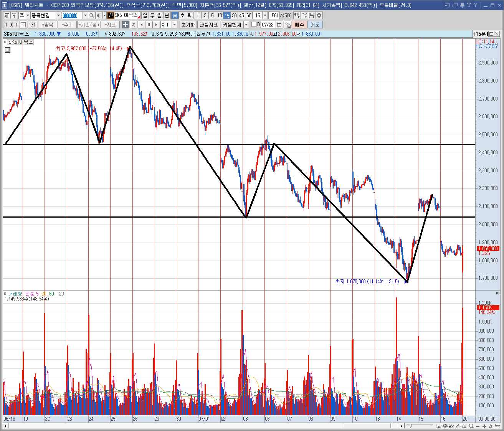504x431 pixels.
Task: Toggle the D checkbox before date field
Action: point(254,25)
